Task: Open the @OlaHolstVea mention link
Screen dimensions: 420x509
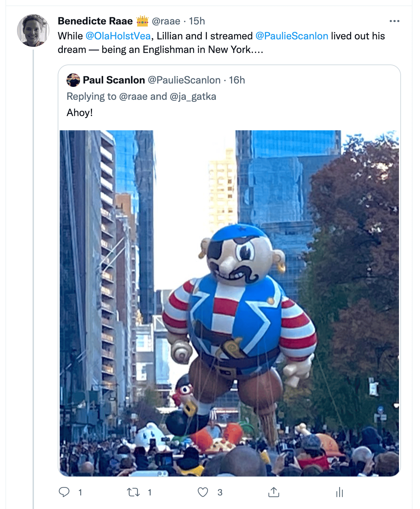Action: click(118, 36)
